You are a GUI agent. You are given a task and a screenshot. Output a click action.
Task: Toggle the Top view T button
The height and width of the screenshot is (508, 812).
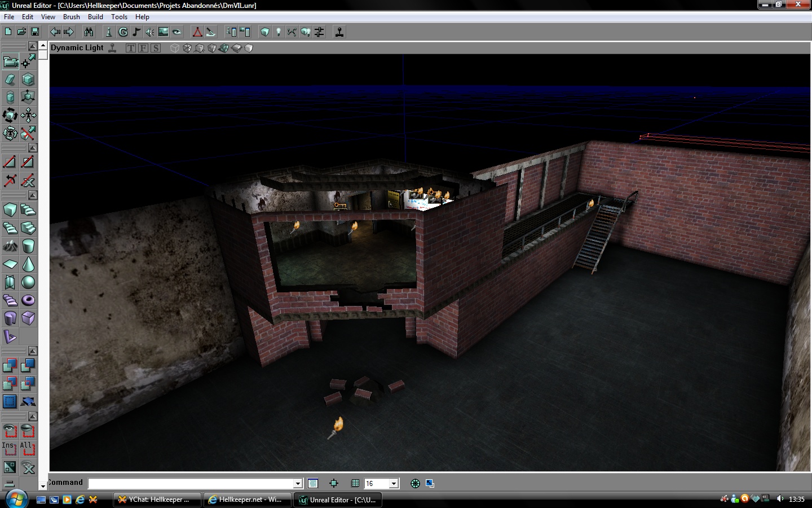click(131, 48)
